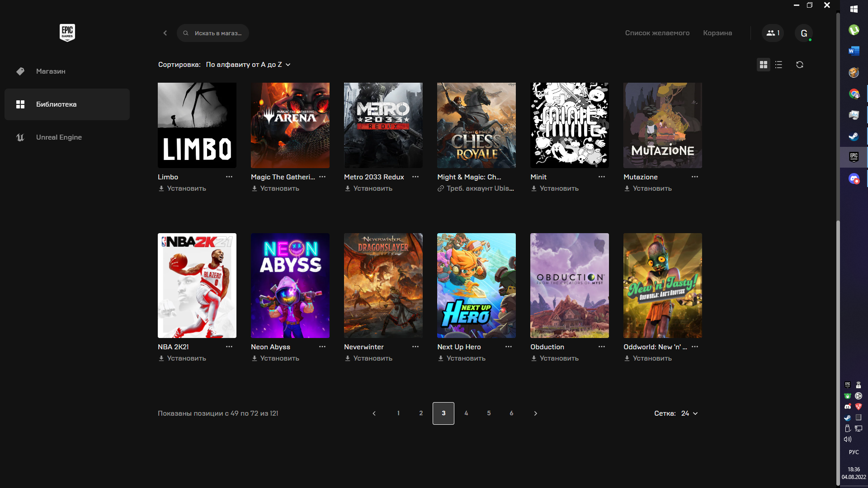Click the РУС language indicator
This screenshot has width=868, height=488.
click(854, 452)
